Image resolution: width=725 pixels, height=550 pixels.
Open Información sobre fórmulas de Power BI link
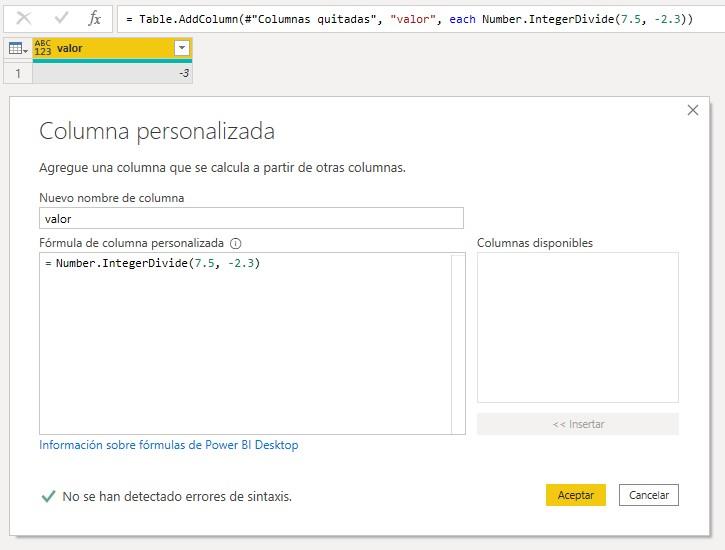168,445
